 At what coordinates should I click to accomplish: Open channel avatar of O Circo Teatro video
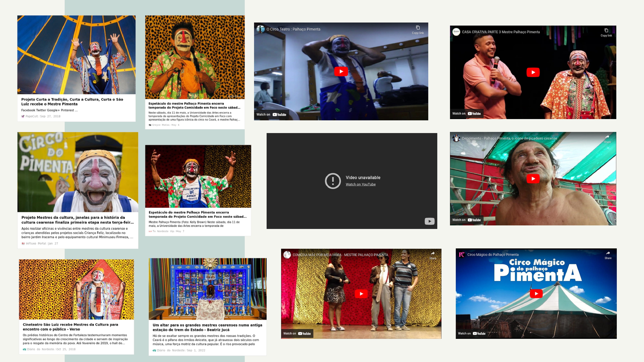[x=260, y=29]
